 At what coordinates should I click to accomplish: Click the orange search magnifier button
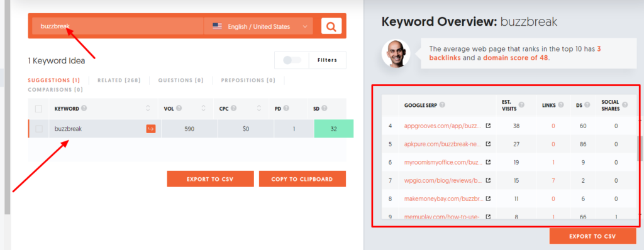[331, 26]
